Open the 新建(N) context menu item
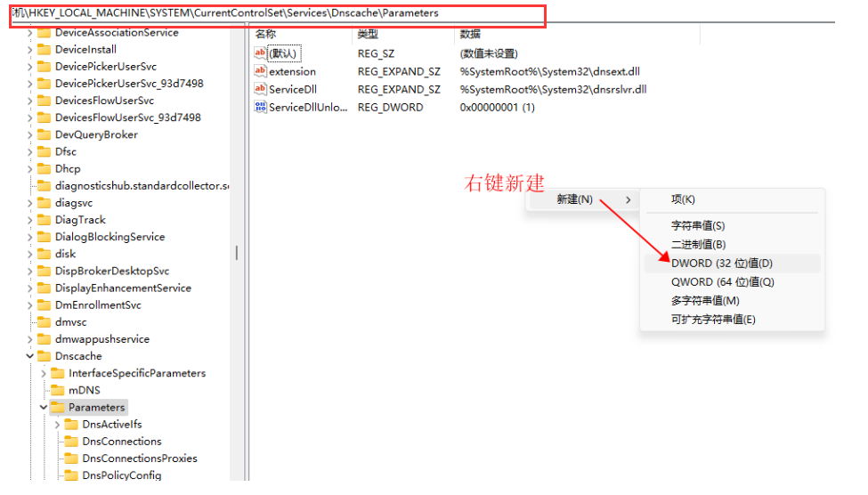This screenshot has width=868, height=495. point(574,199)
